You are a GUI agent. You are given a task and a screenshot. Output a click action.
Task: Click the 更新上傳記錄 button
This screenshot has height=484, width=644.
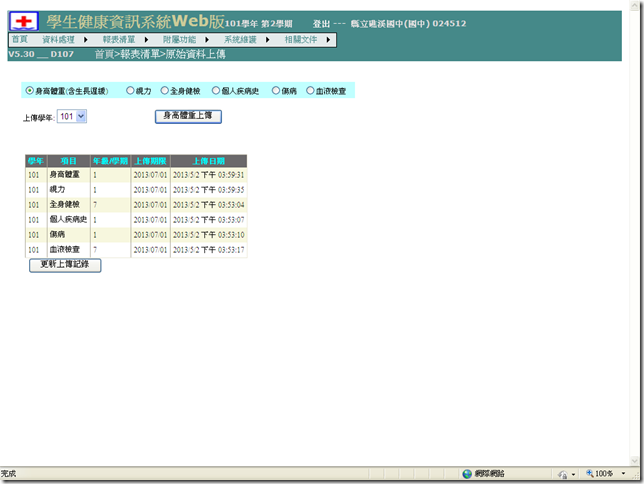pos(65,265)
